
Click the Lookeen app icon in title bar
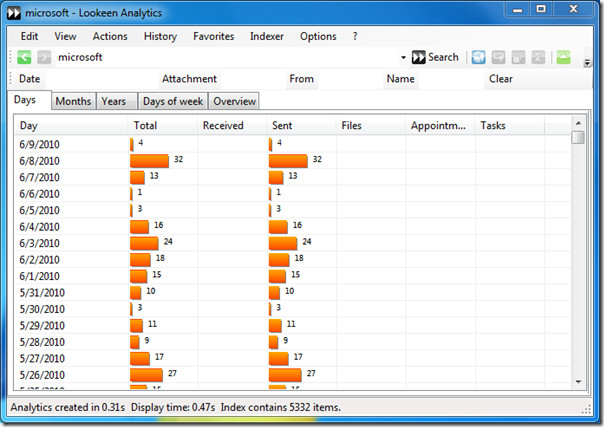coord(14,13)
